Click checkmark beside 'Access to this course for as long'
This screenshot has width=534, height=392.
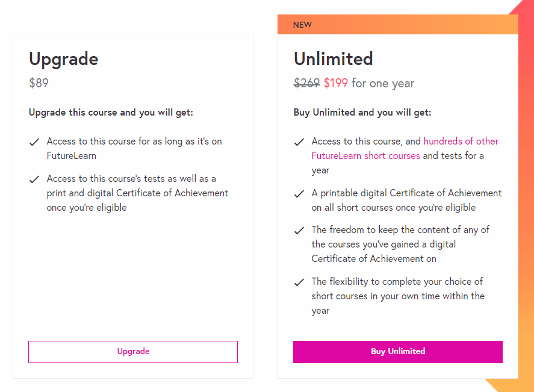pyautogui.click(x=34, y=142)
